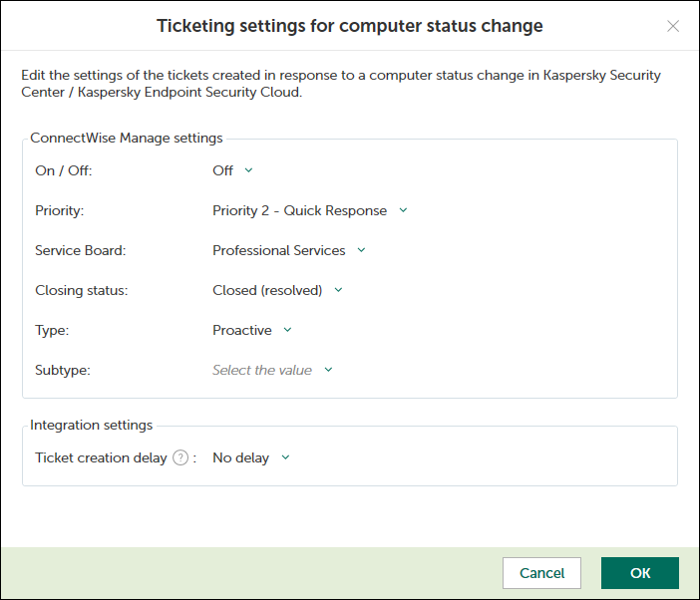Image resolution: width=700 pixels, height=600 pixels.
Task: Click the Cancel button
Action: coord(542,573)
